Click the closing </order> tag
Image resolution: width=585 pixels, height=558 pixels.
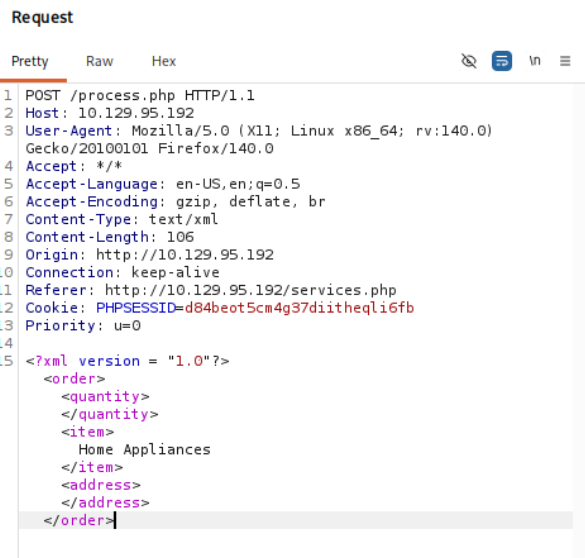coord(79,520)
